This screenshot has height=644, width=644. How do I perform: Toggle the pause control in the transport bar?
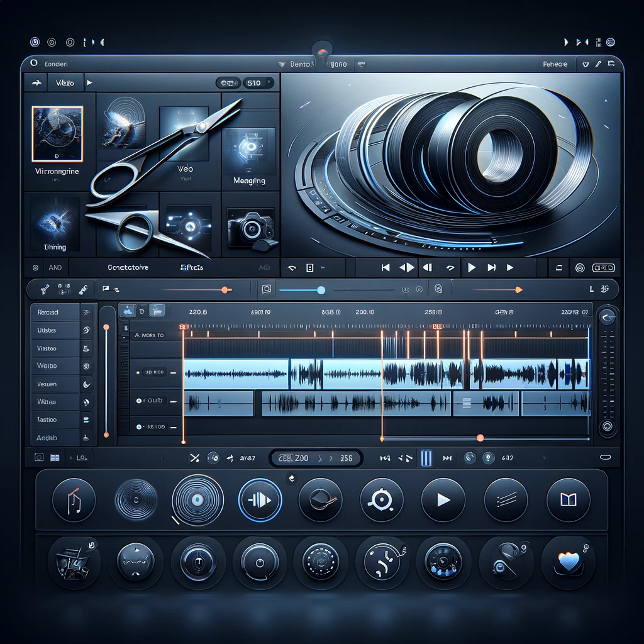(x=426, y=458)
